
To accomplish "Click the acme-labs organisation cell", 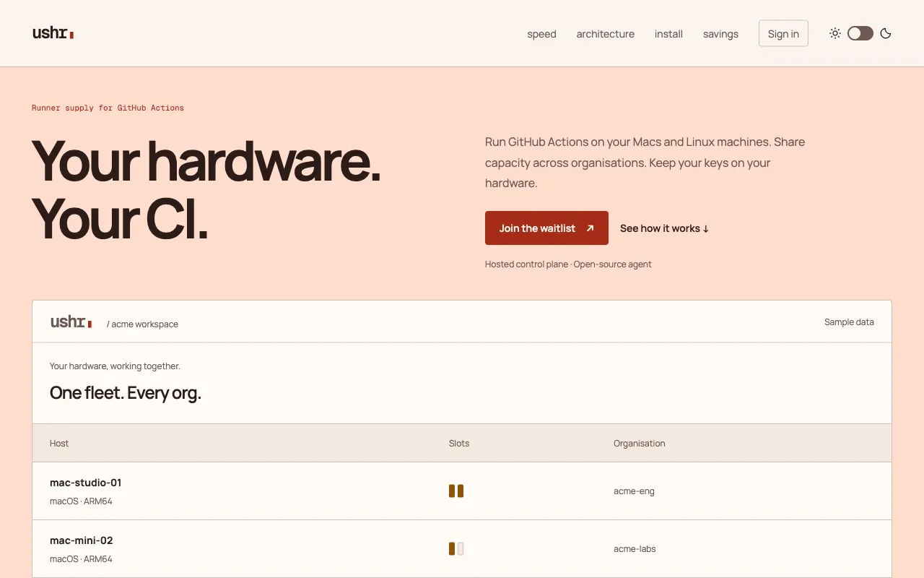I will point(635,549).
